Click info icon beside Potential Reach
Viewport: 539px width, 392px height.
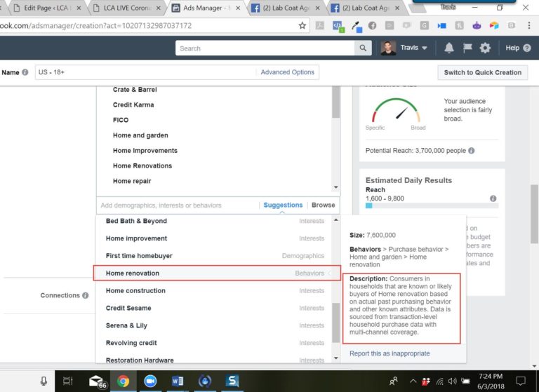pyautogui.click(x=472, y=151)
